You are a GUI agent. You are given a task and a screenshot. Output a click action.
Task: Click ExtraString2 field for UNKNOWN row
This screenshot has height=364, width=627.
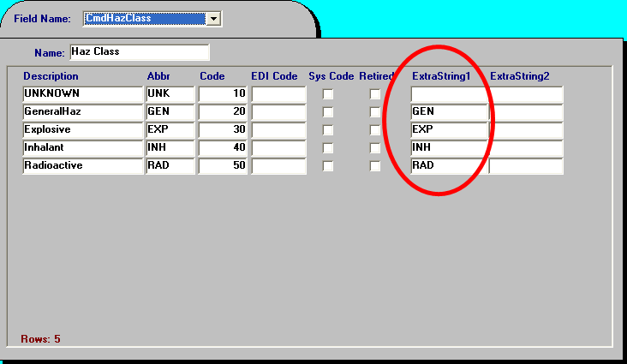[526, 94]
